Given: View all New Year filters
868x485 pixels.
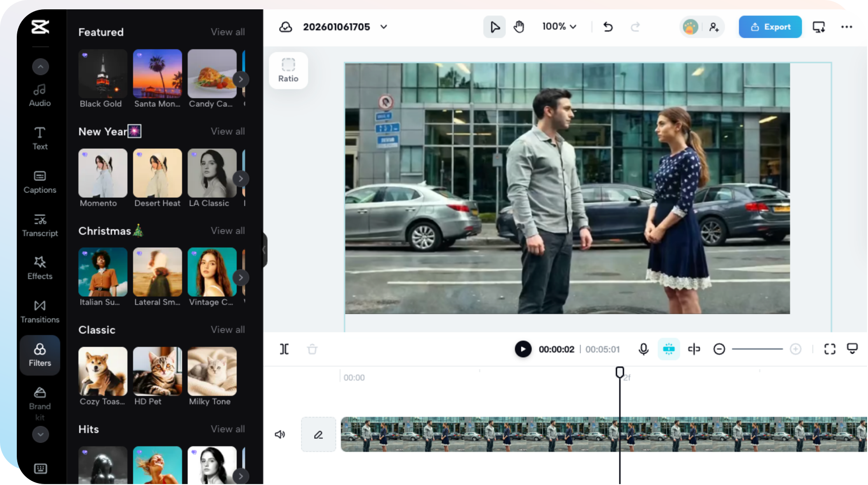Looking at the screenshot, I should tap(228, 132).
